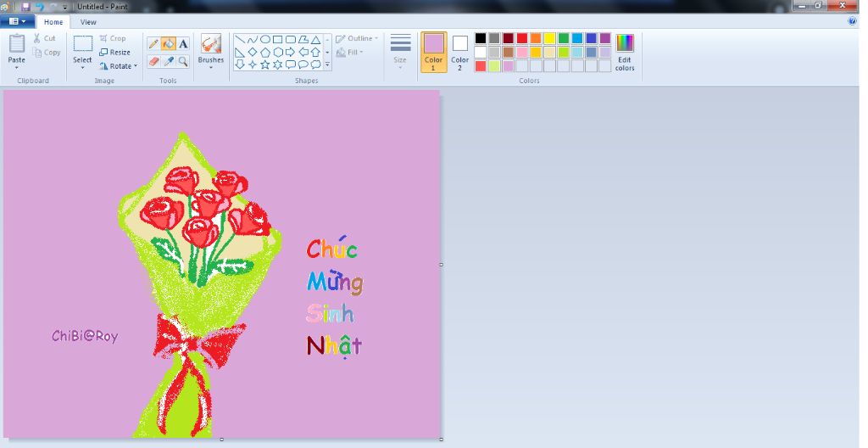Open the Paste dropdown arrow

coord(17,68)
